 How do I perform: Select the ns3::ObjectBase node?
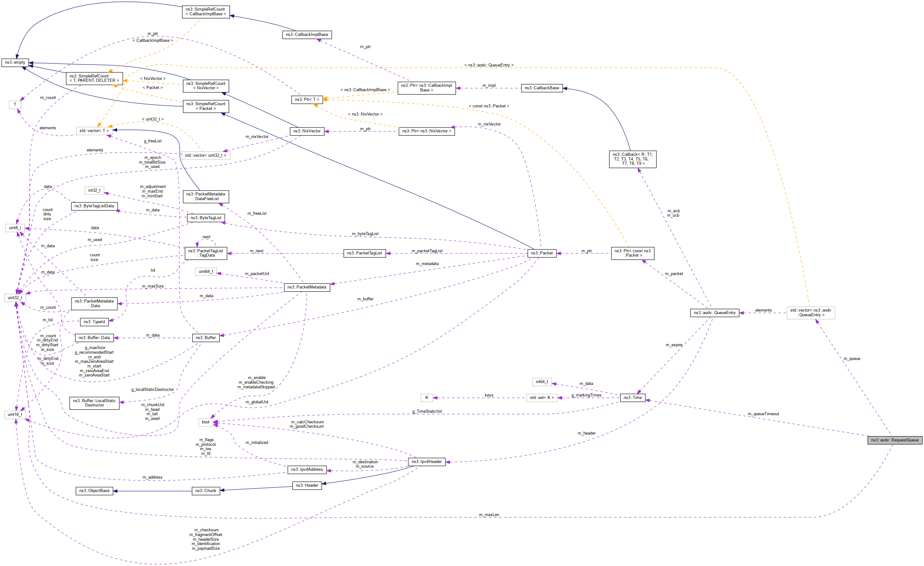pos(94,491)
